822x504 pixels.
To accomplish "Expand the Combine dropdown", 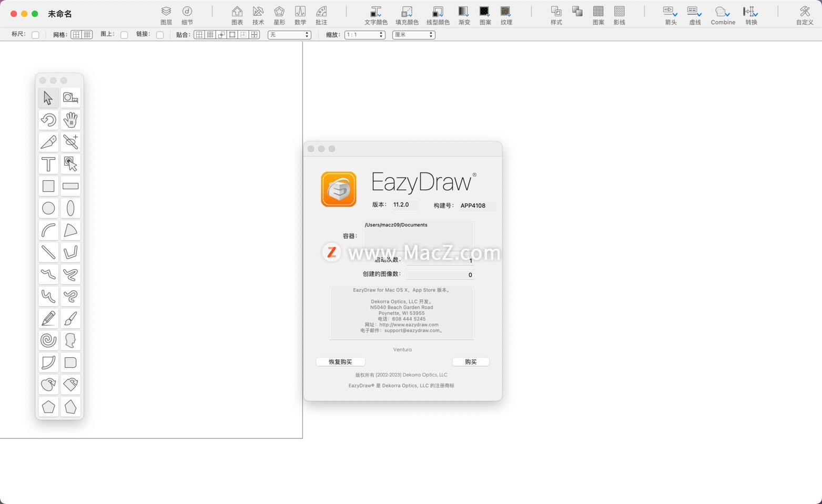I will [x=723, y=15].
